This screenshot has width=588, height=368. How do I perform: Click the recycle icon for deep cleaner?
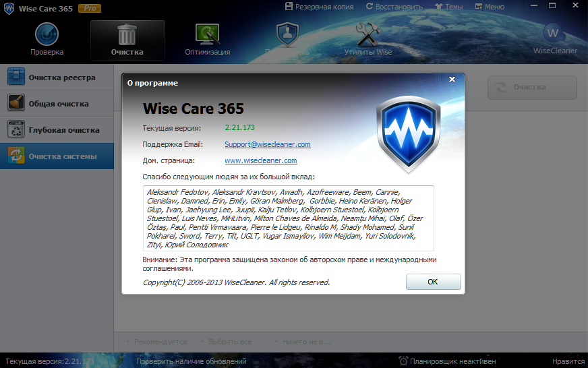coord(16,129)
